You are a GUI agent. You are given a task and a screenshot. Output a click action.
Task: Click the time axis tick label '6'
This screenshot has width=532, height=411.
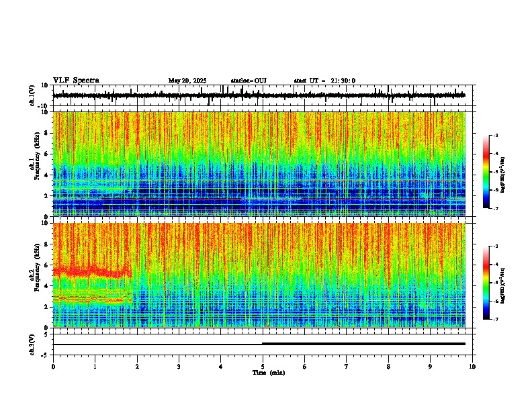point(304,367)
